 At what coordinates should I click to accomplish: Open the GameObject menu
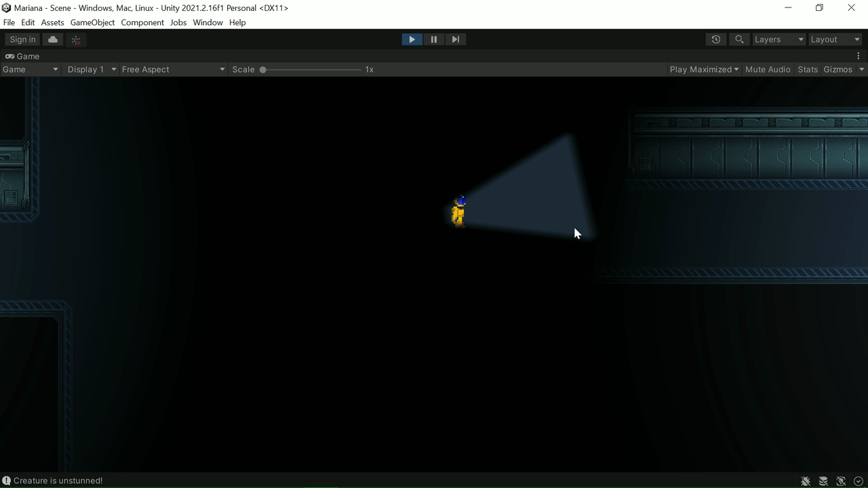(x=93, y=22)
